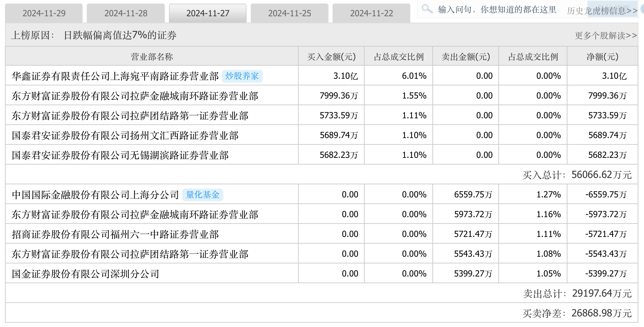
Task: Click 招商证券福州六一中路证券营业部 name
Action: tap(115, 234)
